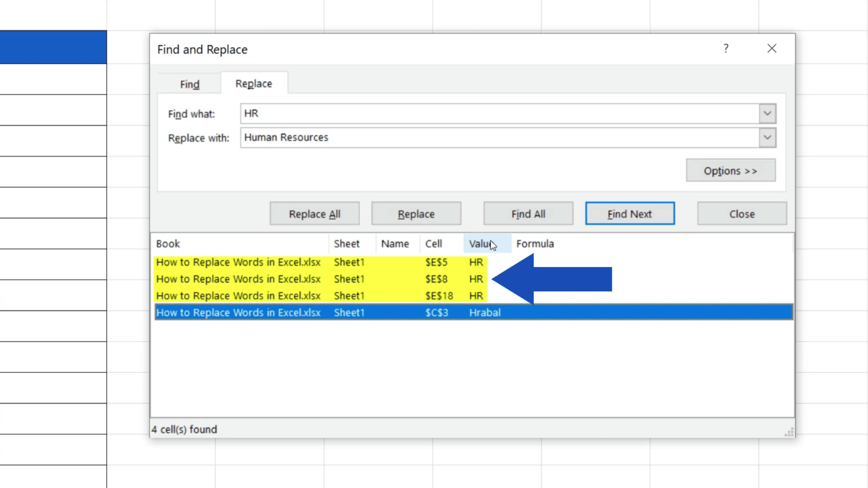The height and width of the screenshot is (488, 868).
Task: Open the Find what history dropdown
Action: [x=767, y=113]
